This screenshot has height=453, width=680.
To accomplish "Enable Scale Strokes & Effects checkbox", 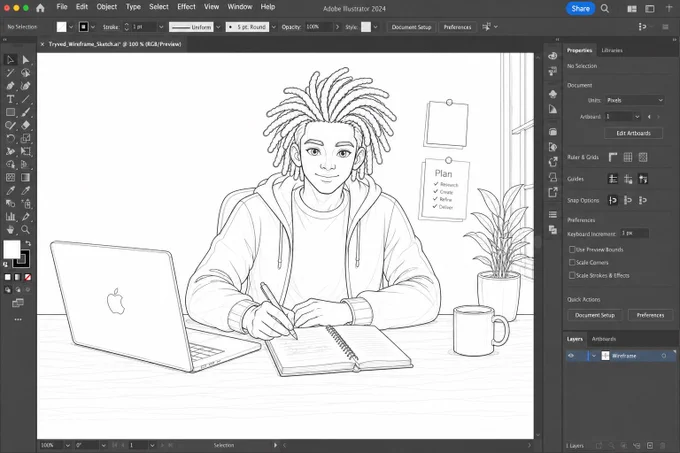I will 572,276.
